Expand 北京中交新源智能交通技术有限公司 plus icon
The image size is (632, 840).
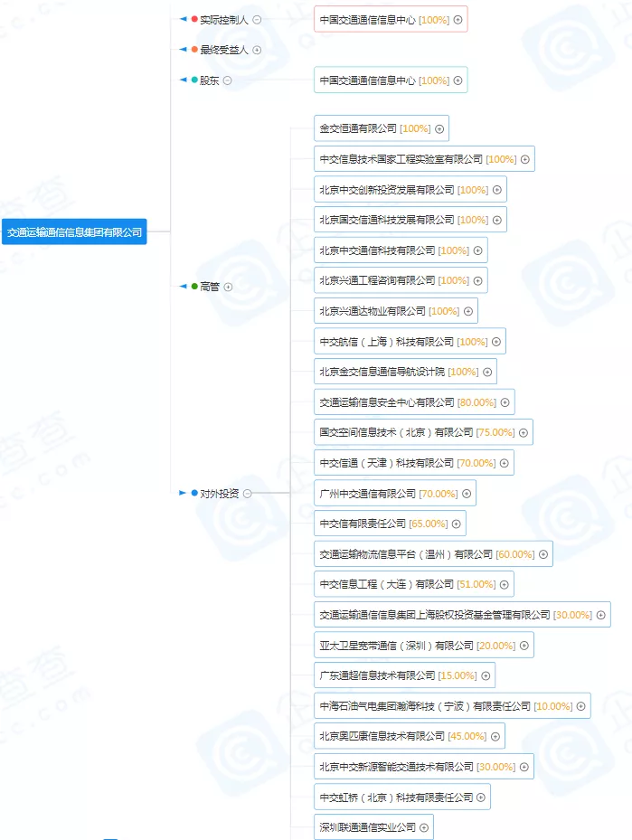(x=524, y=767)
